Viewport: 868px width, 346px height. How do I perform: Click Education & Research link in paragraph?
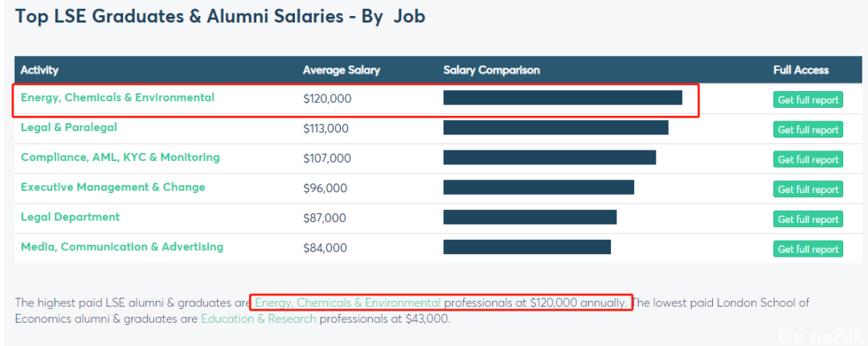(259, 319)
